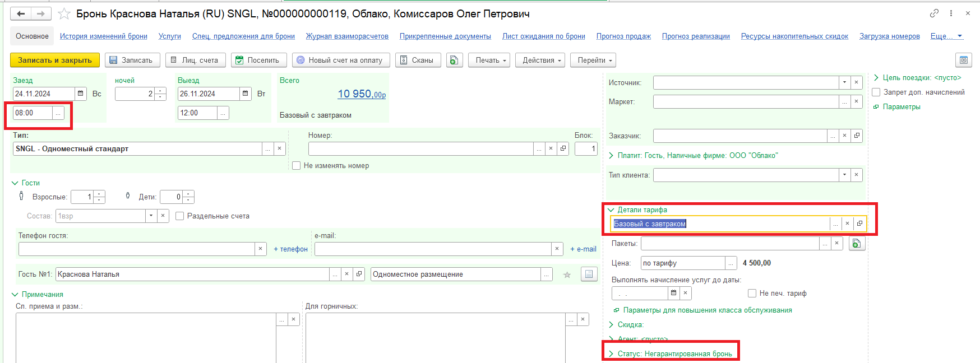Screen dimensions: 980x363
Task: Expand the Платит: Гость section
Action: click(x=611, y=155)
